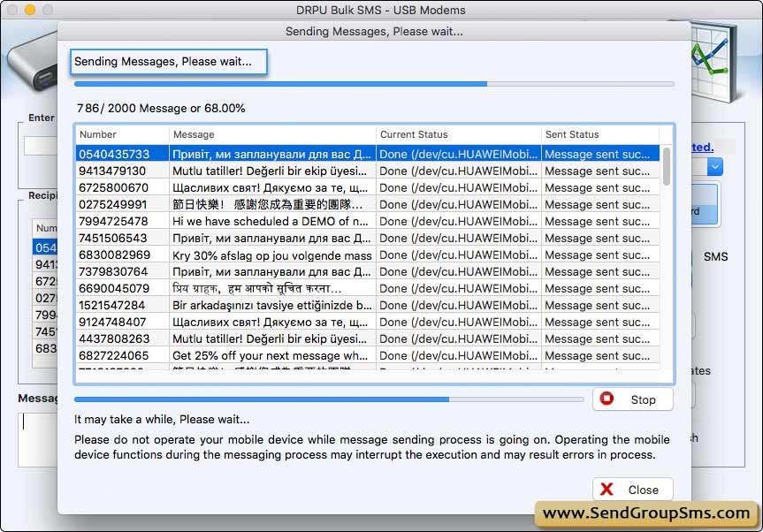This screenshot has width=763, height=532.
Task: Select row with number 6690045079
Action: point(368,288)
